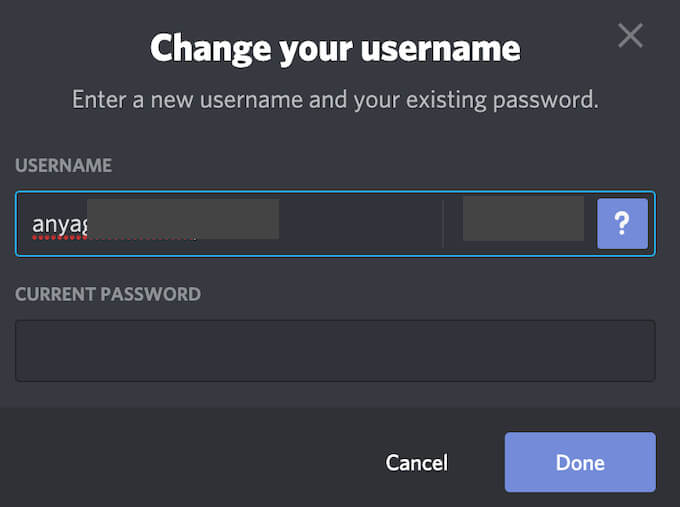Click the red spelling underline beneath the username
The image size is (680, 507).
(60, 238)
